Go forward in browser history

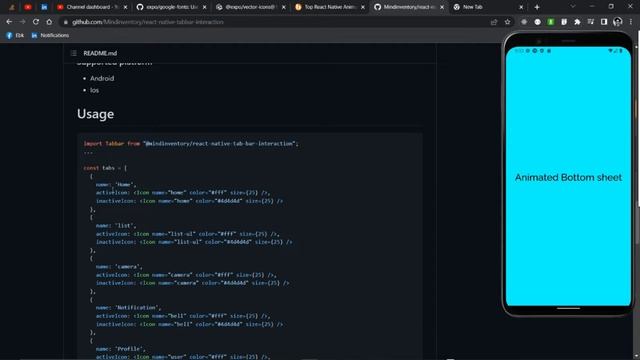[x=22, y=22]
